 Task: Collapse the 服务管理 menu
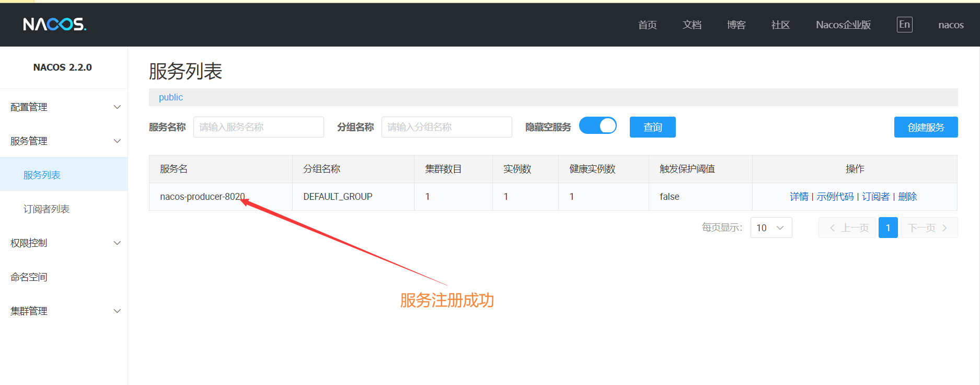pos(64,141)
